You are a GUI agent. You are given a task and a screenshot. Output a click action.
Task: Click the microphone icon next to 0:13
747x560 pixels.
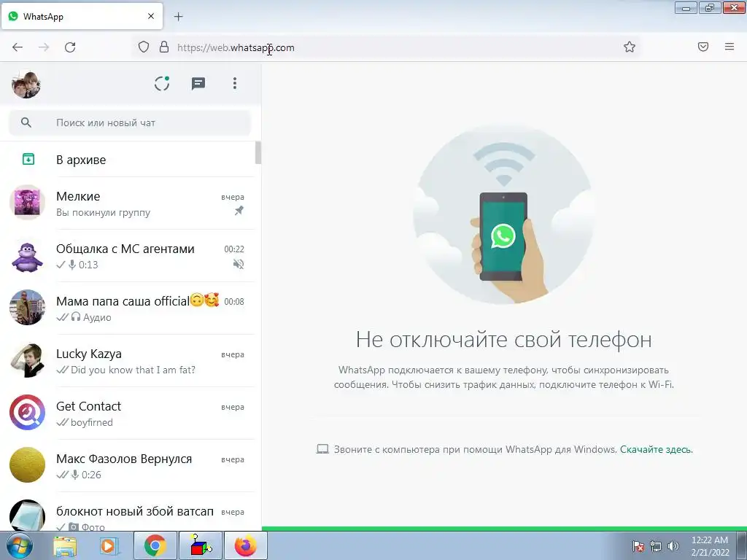(72, 265)
